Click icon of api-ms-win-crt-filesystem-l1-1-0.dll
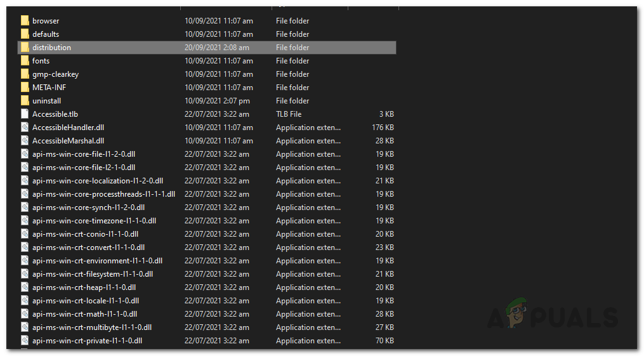 pyautogui.click(x=25, y=274)
